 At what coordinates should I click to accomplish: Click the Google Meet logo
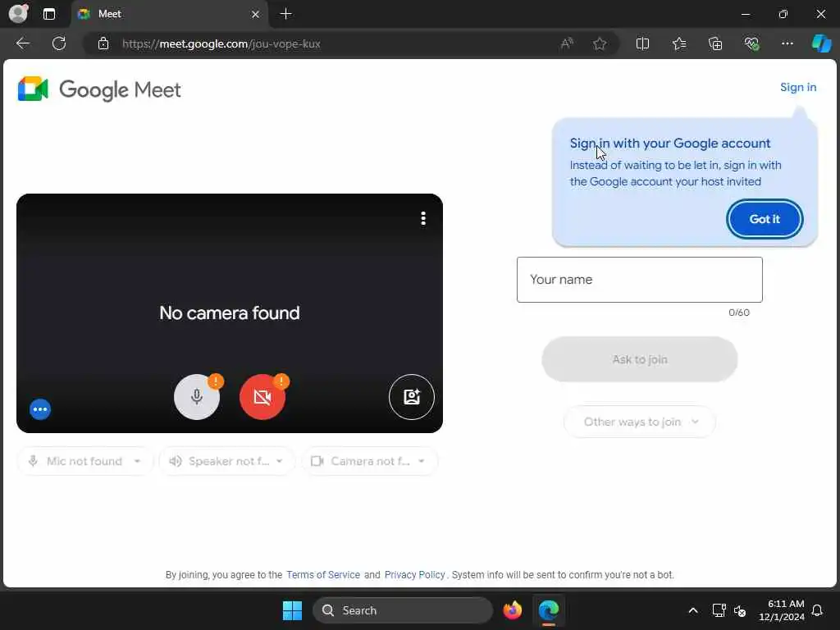(x=99, y=89)
